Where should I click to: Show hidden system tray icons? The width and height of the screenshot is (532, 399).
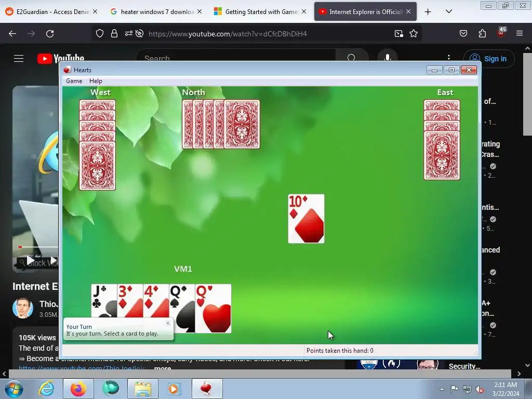pos(442,389)
